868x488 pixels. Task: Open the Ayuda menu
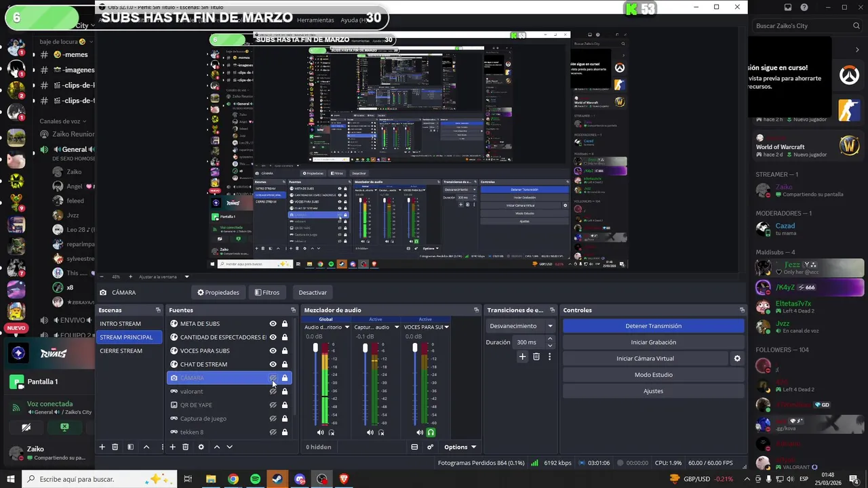click(x=353, y=20)
